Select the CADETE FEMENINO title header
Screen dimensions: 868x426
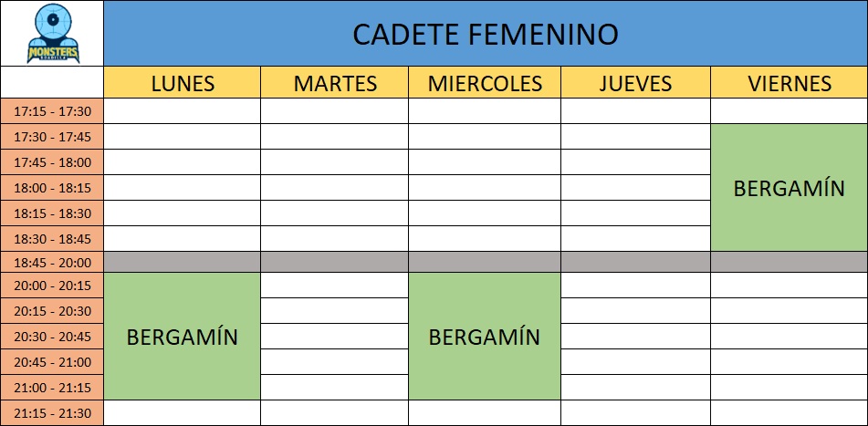(x=486, y=34)
